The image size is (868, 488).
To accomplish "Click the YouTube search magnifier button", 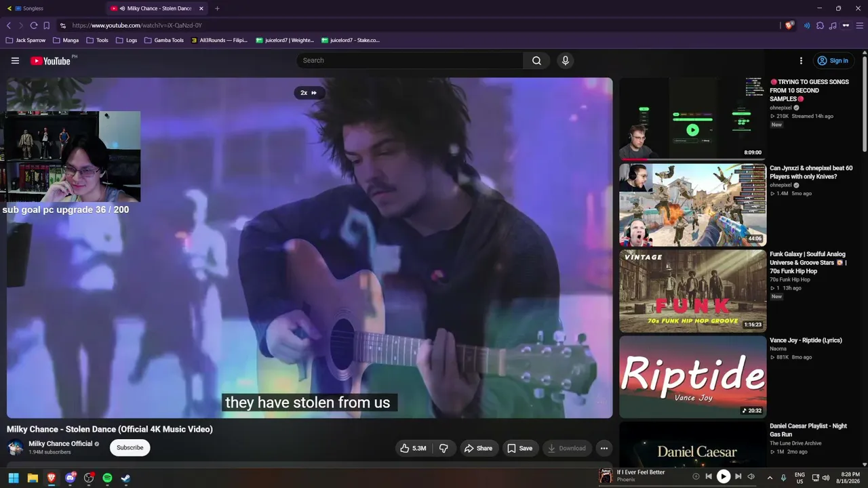I will [x=536, y=60].
